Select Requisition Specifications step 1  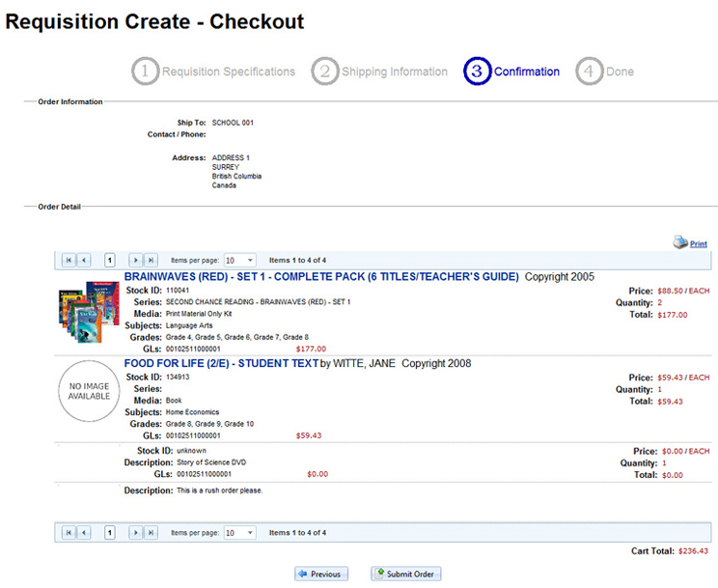(213, 71)
